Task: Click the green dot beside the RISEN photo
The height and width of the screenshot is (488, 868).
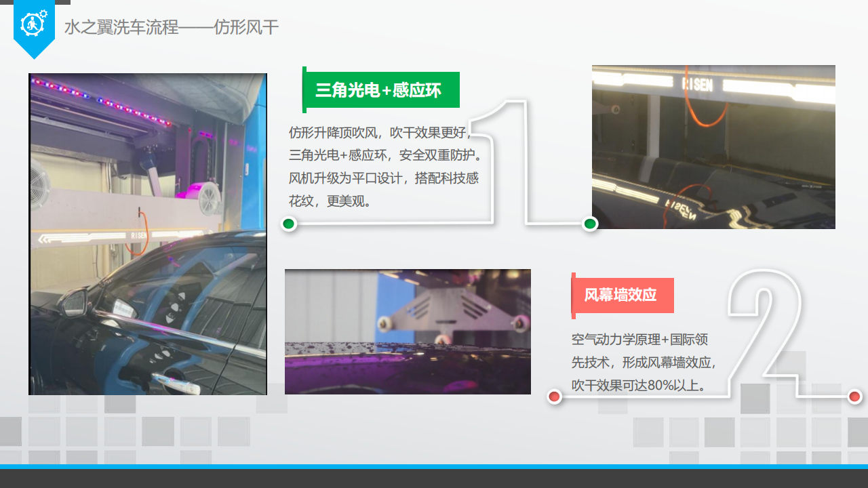Action: (x=590, y=224)
